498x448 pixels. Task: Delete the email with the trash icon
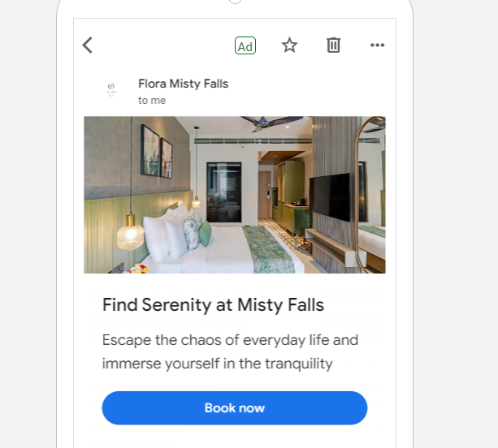coord(333,45)
